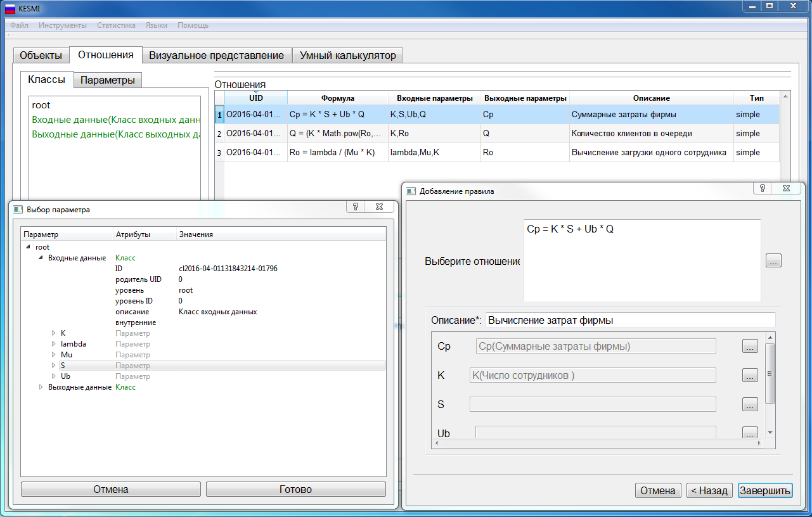The image size is (812, 517).
Task: Expand the S parameter node
Action: coord(53,366)
